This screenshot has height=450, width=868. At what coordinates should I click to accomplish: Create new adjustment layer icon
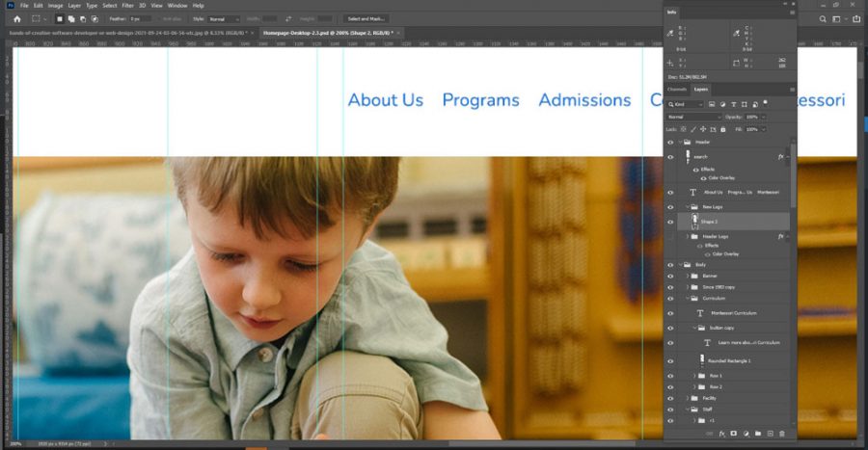[x=746, y=434]
